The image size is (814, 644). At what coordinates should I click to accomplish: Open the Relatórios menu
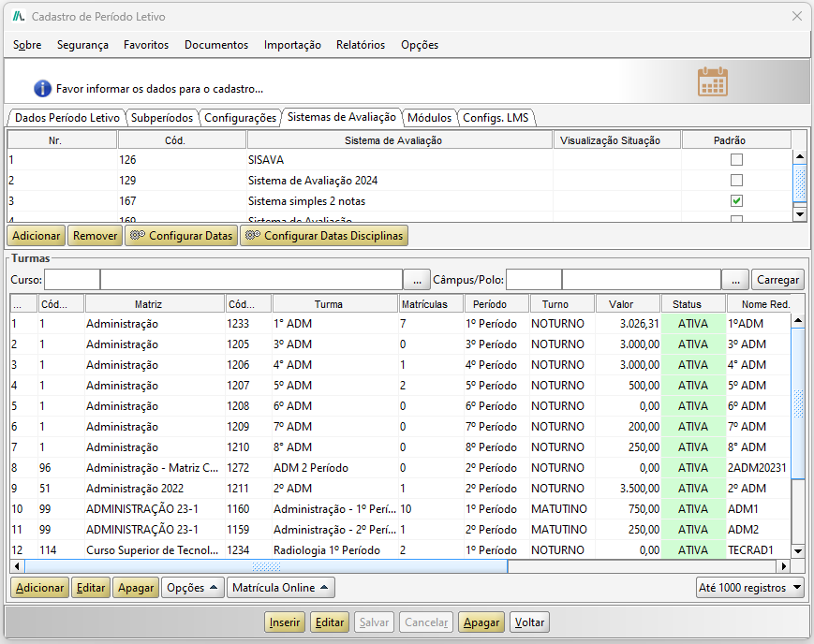point(361,45)
